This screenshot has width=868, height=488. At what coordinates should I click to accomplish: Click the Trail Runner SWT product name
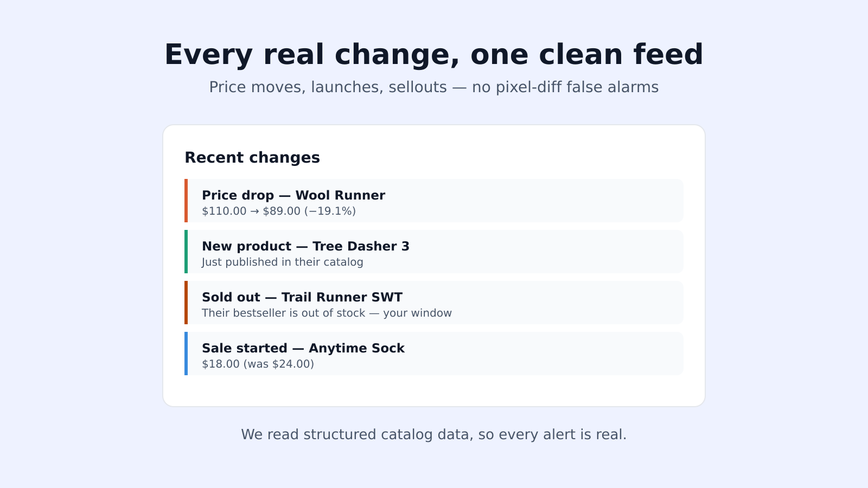[342, 297]
